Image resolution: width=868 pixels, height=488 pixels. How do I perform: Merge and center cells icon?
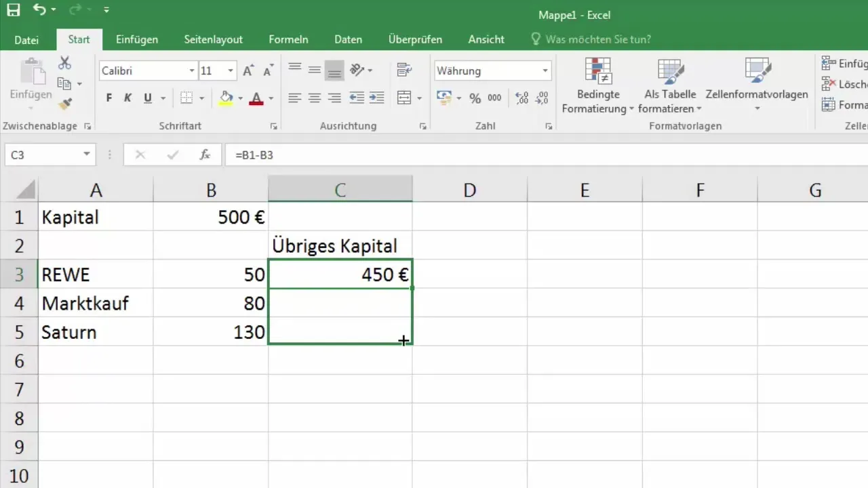point(404,98)
